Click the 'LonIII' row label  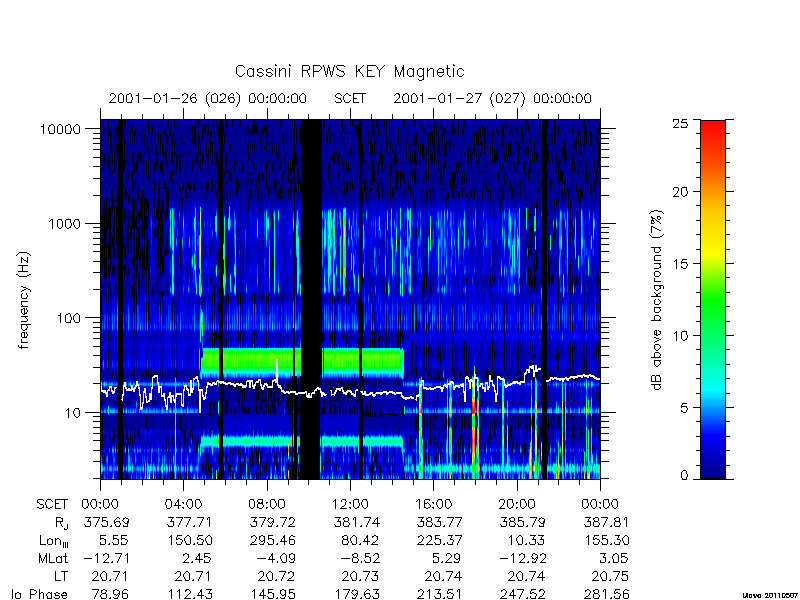tap(54, 541)
